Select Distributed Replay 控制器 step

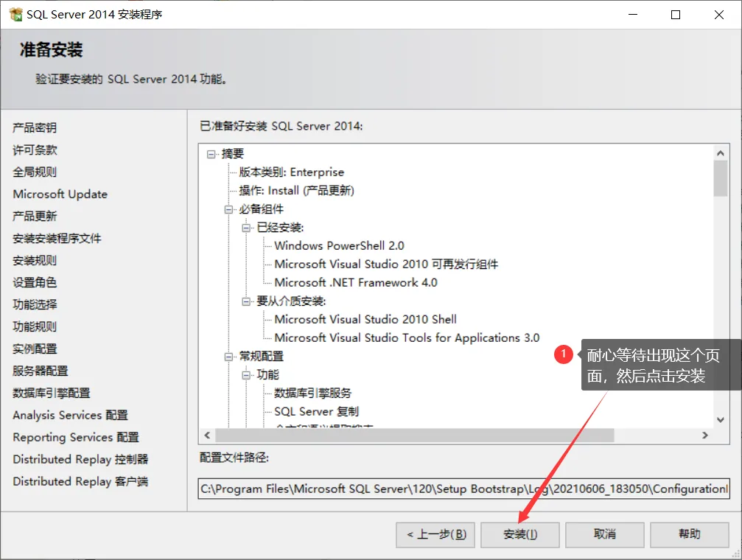(x=80, y=459)
